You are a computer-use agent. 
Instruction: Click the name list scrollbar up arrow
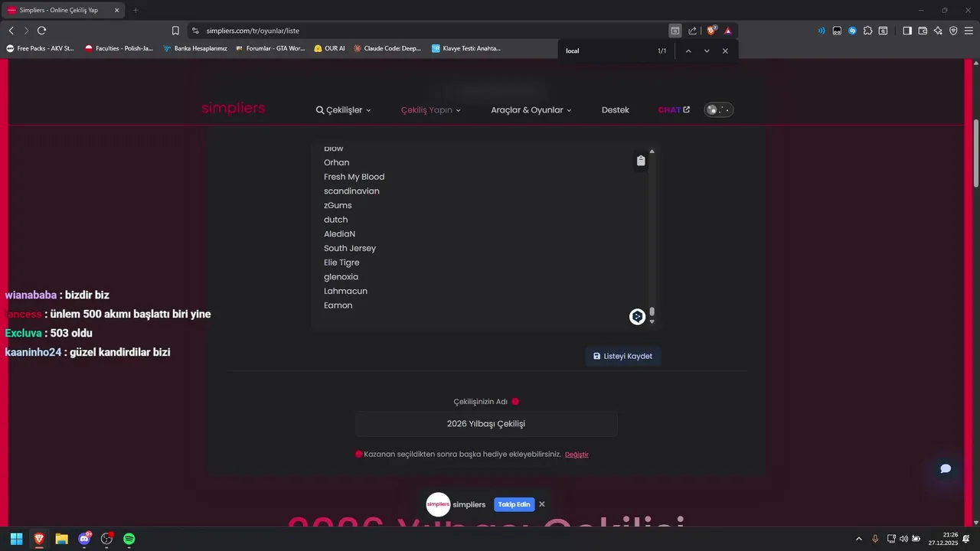click(652, 152)
